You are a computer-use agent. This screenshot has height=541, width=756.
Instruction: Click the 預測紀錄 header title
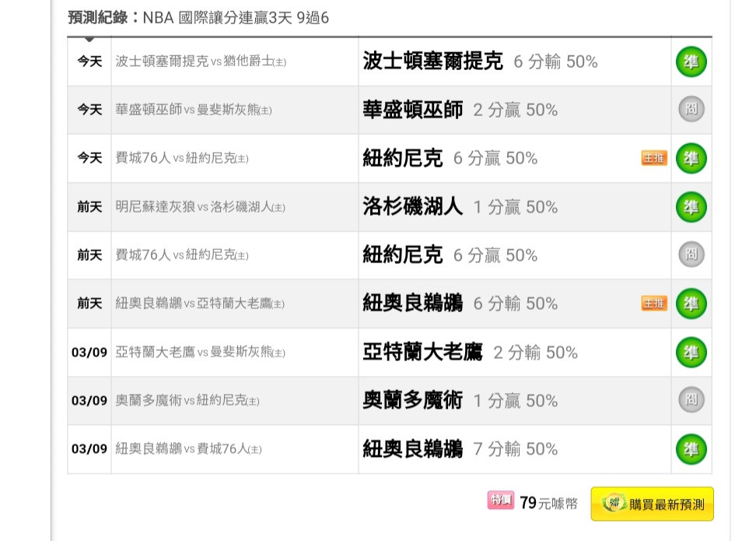(98, 18)
